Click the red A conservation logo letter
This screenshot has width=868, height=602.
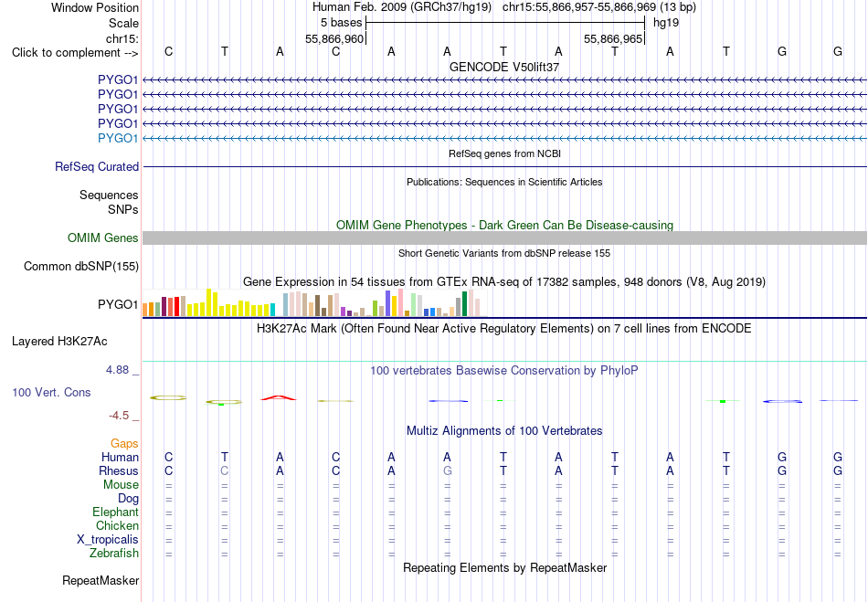click(279, 397)
